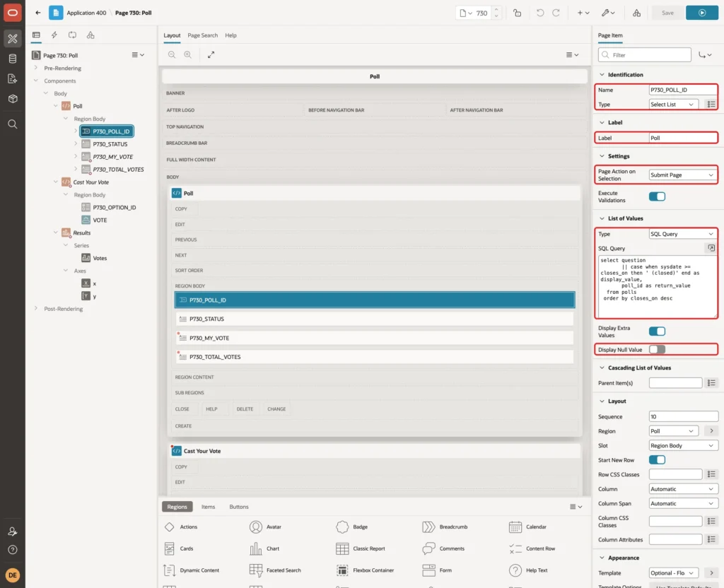Viewport: 724px width, 588px height.
Task: Enable Display Null Value switch
Action: pos(657,349)
